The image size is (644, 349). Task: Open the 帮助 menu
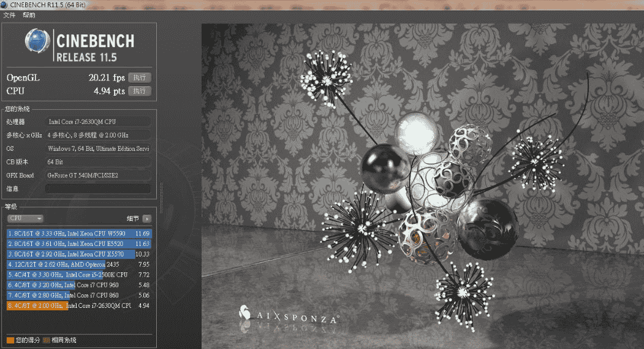[29, 15]
